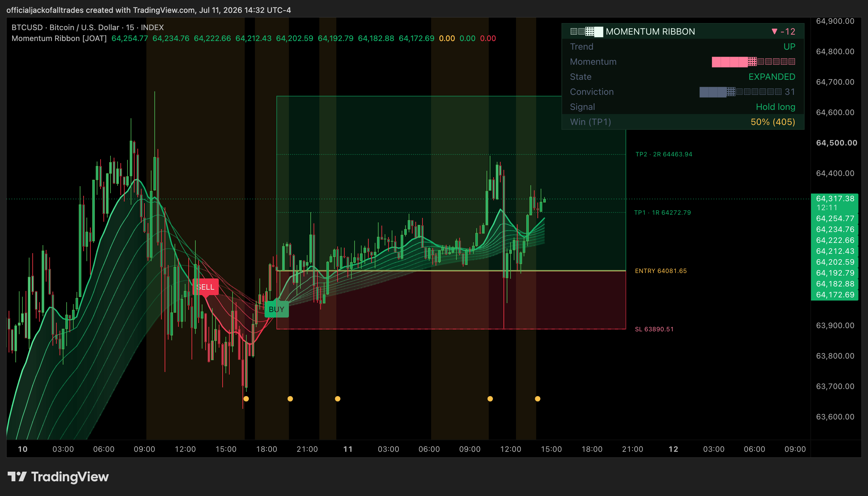Image resolution: width=868 pixels, height=496 pixels.
Task: Click the TradingView logo
Action: (58, 476)
